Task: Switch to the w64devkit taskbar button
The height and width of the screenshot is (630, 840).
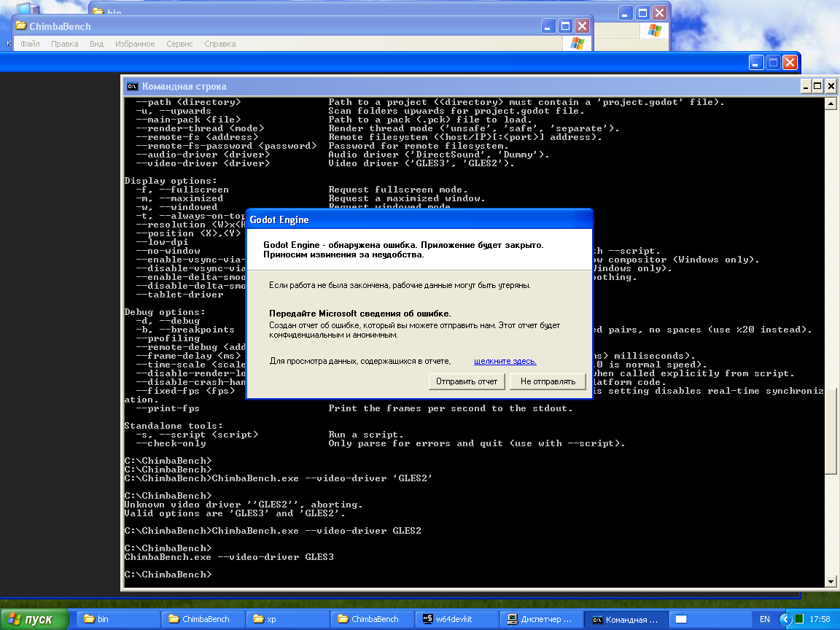Action: (x=457, y=619)
